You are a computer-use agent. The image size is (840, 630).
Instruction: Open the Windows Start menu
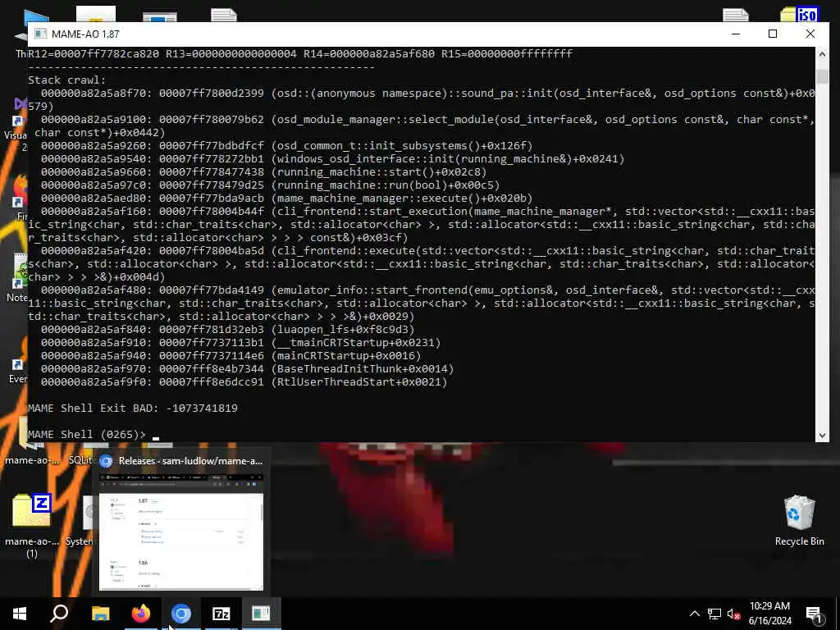(20, 614)
